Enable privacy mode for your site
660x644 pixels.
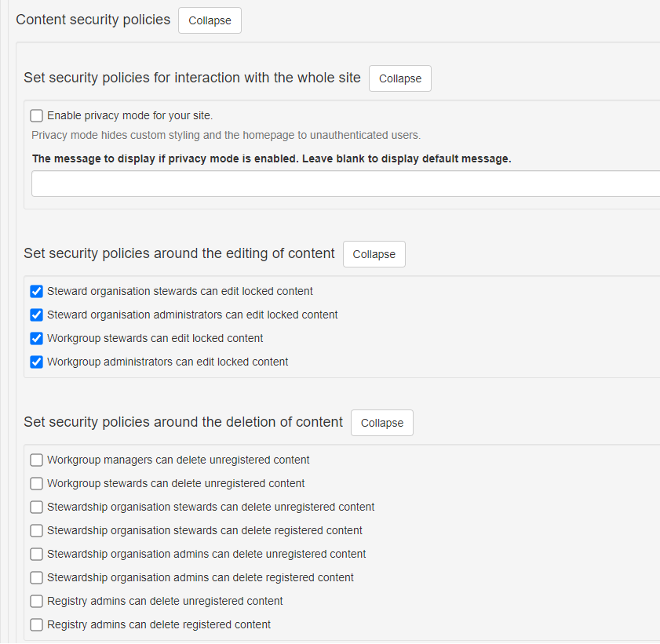pyautogui.click(x=37, y=116)
